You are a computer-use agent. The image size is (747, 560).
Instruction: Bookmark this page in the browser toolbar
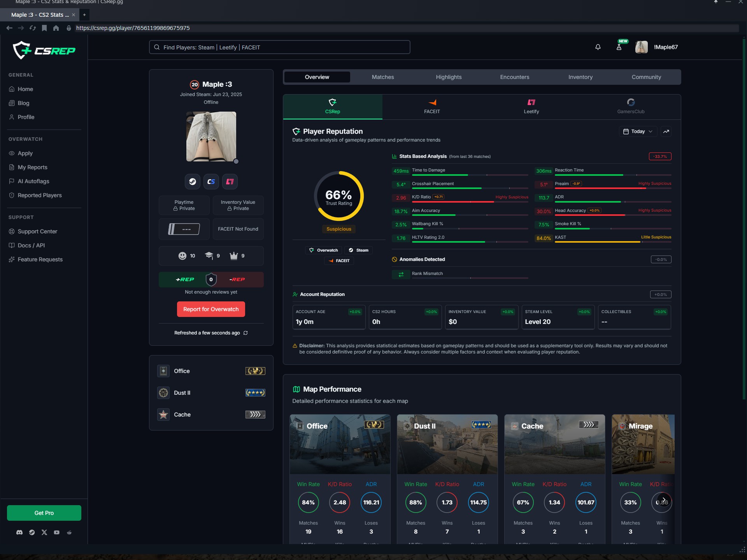44,28
